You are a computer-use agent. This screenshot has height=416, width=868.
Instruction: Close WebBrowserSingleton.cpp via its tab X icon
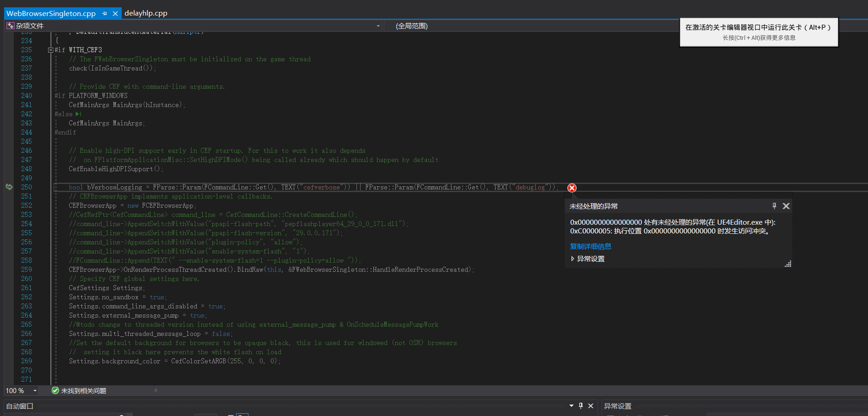pyautogui.click(x=115, y=13)
